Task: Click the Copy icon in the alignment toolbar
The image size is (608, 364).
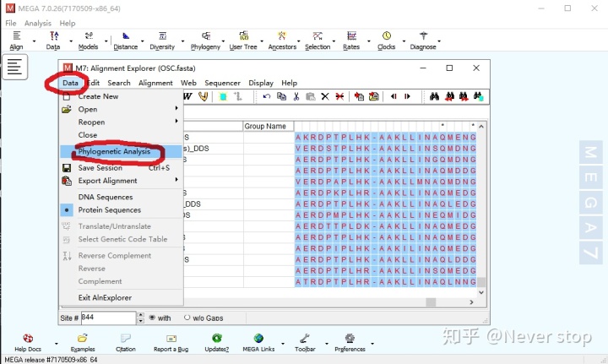Action: point(281,96)
